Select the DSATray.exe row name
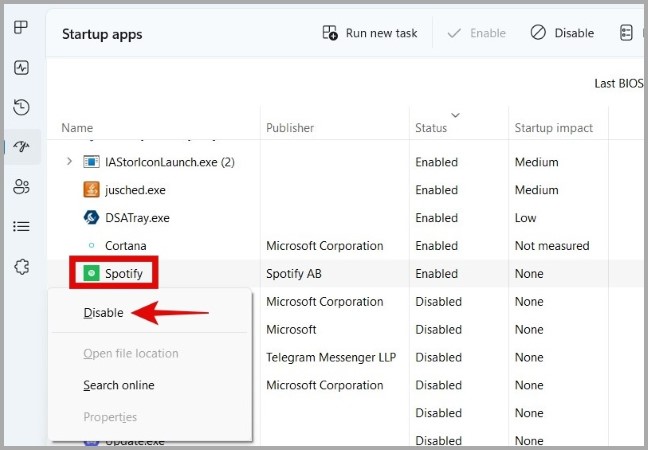Viewport: 648px width, 450px height. (x=137, y=218)
